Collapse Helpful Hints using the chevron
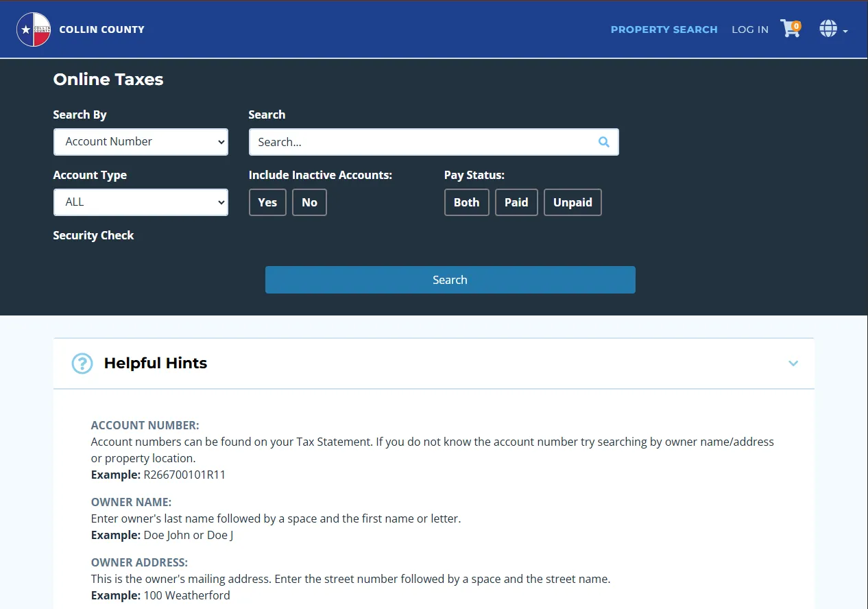 pyautogui.click(x=793, y=363)
